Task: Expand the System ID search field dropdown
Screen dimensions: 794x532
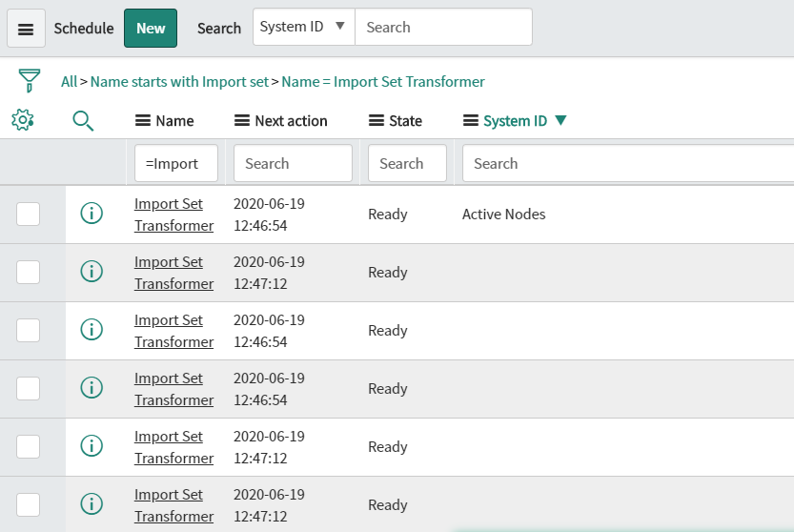Action: coord(304,27)
